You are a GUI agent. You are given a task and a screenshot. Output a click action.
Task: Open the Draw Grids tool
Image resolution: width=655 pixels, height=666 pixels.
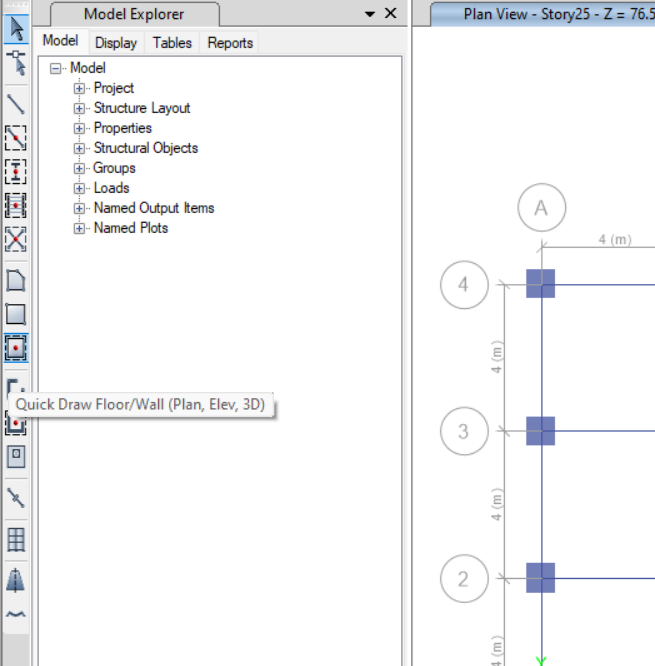click(x=16, y=540)
